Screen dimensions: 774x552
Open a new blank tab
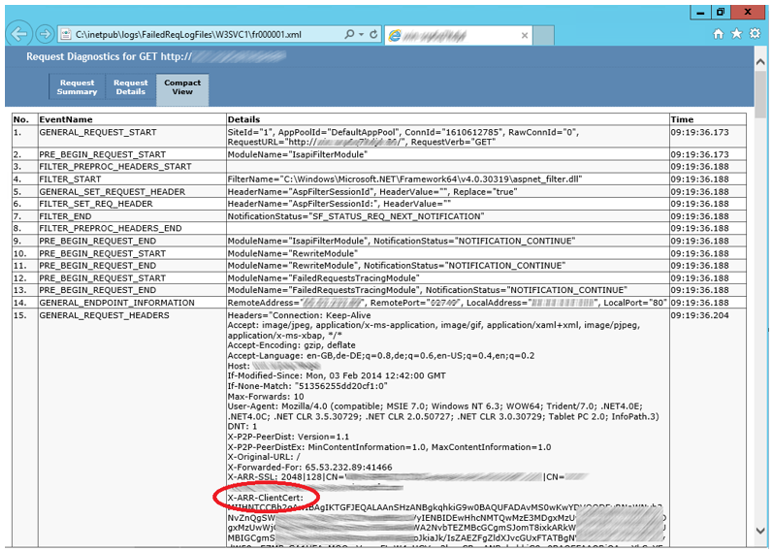(543, 36)
